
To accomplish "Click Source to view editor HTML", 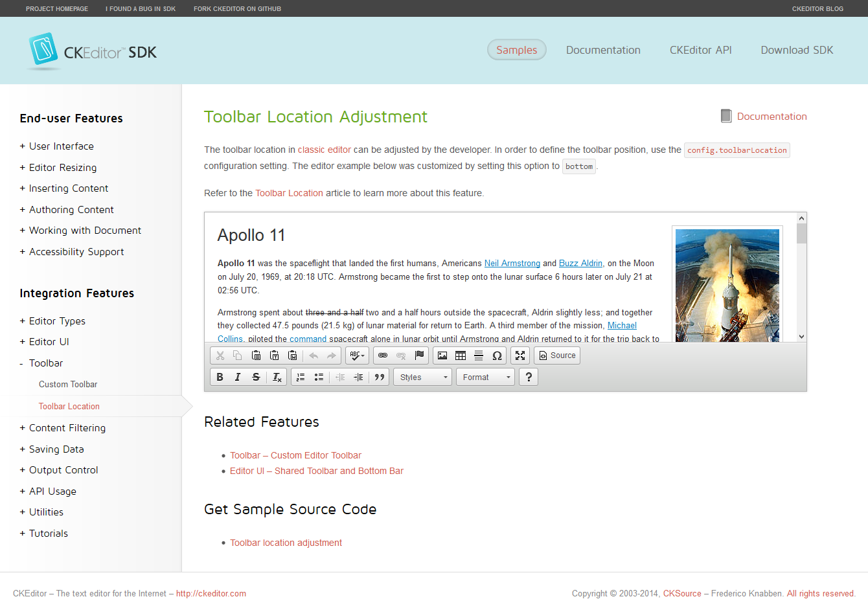I will 557,355.
